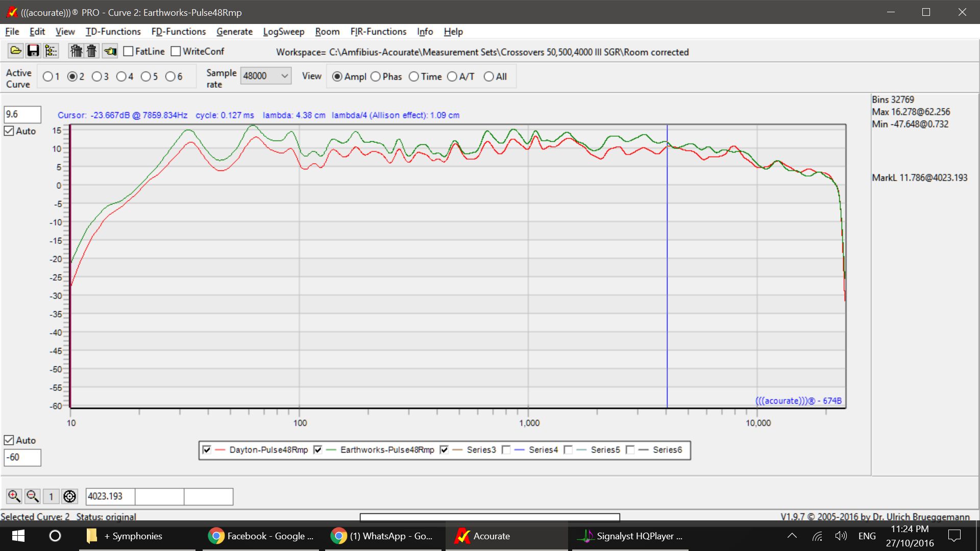
Task: Open the LogSweep menu
Action: (284, 32)
